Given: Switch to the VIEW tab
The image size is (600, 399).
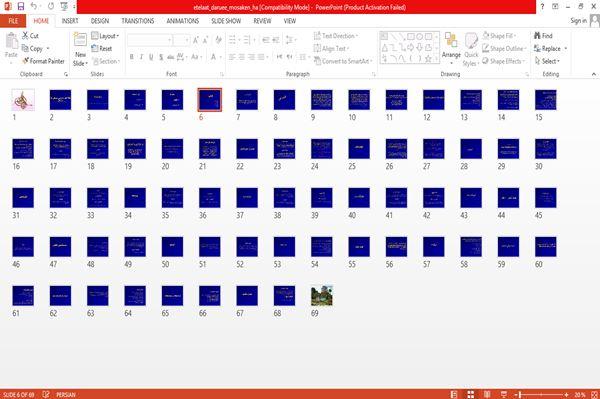Looking at the screenshot, I should pos(290,21).
